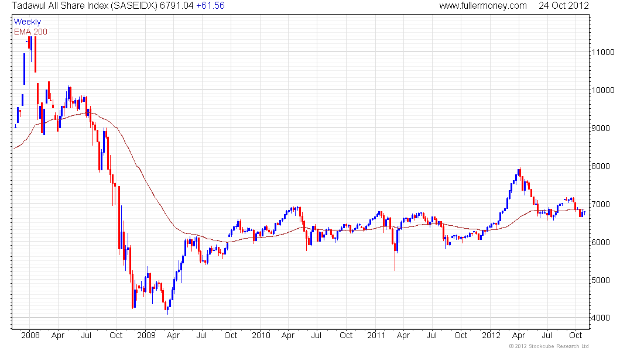The width and height of the screenshot is (644, 351).
Task: Click the 8000 price axis label
Action: click(x=601, y=166)
